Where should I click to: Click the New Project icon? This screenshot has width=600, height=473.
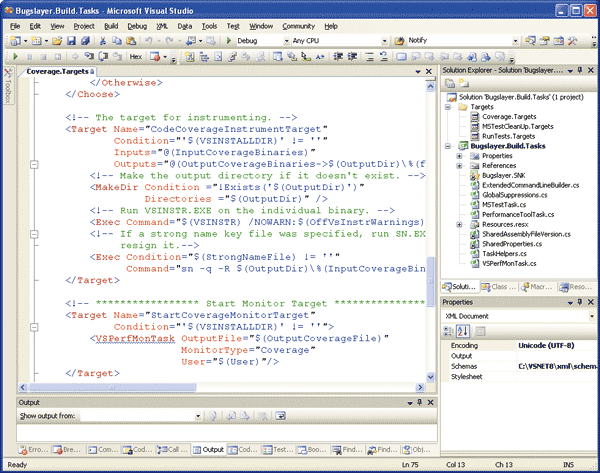pyautogui.click(x=16, y=41)
